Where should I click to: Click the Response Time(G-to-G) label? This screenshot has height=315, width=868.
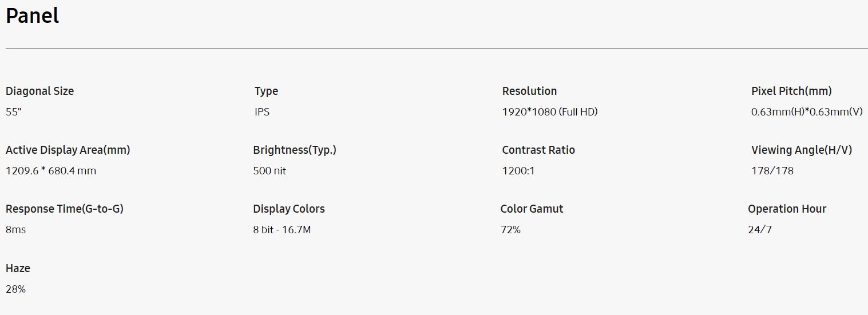[x=65, y=209]
